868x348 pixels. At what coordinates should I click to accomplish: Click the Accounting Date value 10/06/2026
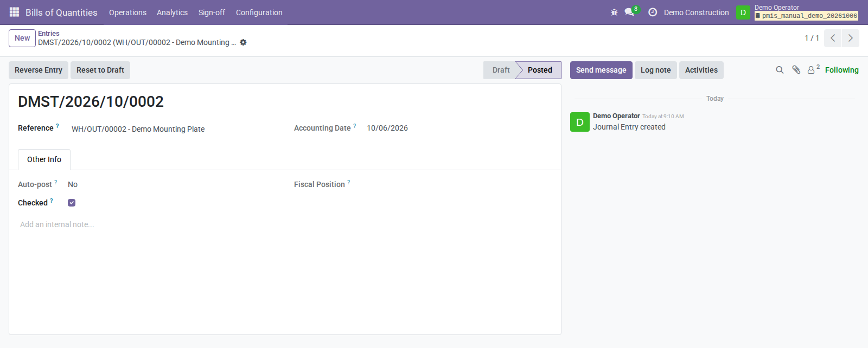[x=387, y=128]
